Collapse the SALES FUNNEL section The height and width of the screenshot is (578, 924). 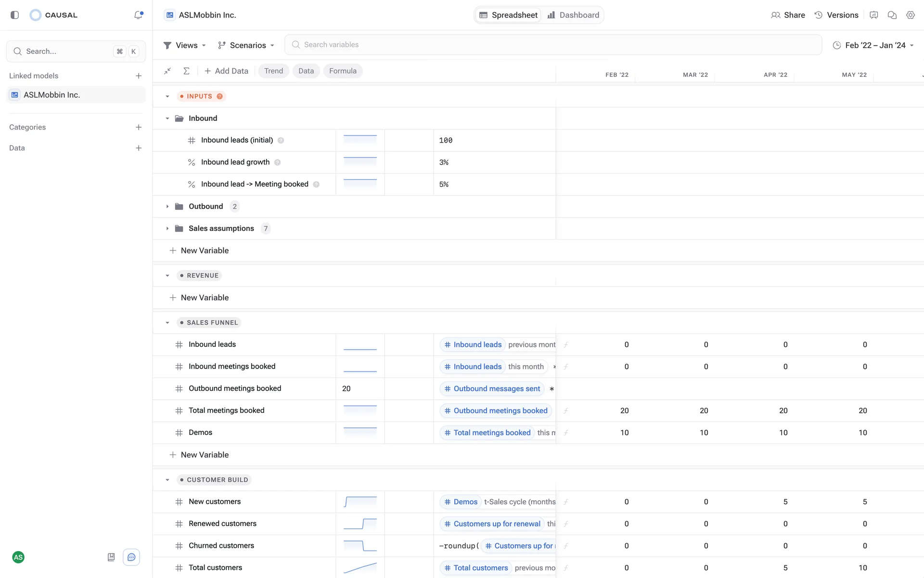167,323
